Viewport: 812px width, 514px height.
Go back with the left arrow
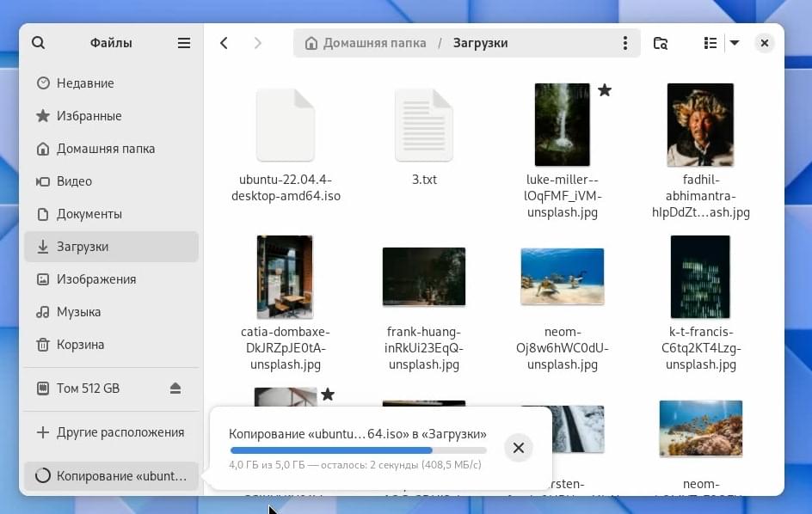(224, 43)
